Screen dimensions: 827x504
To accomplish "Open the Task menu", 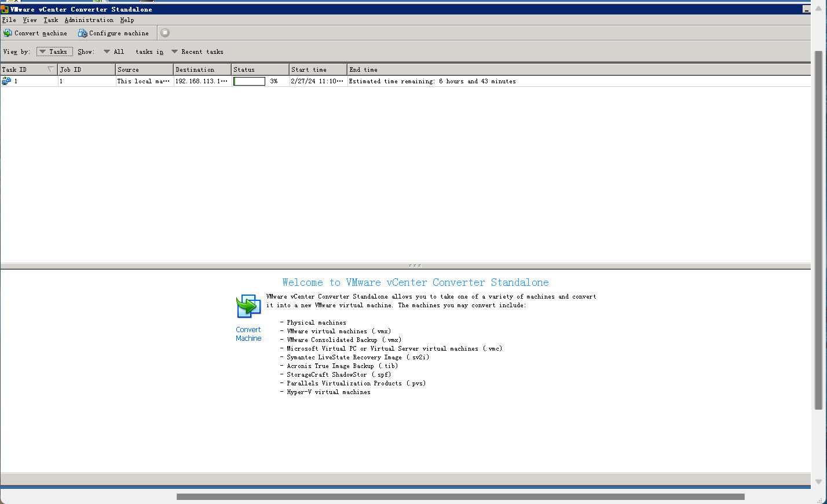I will [x=51, y=20].
